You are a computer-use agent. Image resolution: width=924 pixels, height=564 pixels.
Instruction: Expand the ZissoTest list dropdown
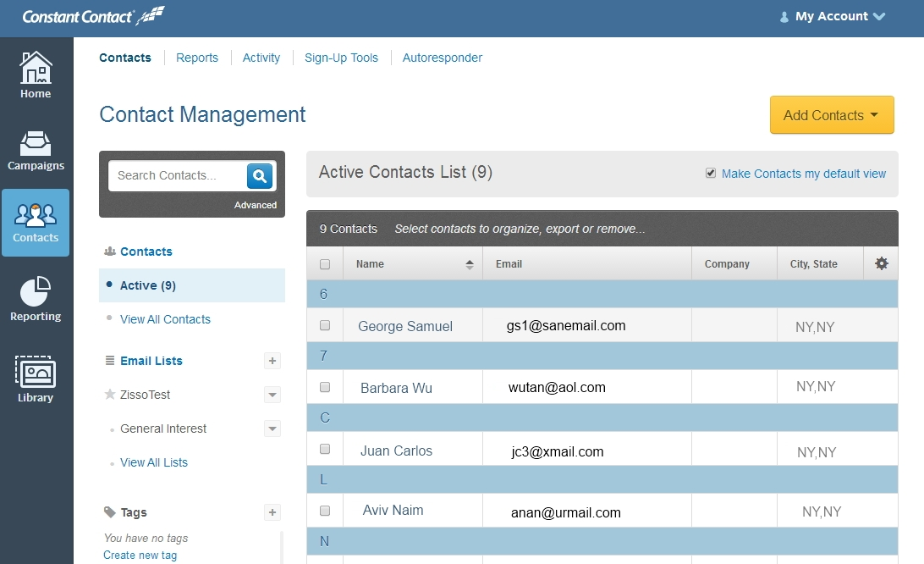272,395
